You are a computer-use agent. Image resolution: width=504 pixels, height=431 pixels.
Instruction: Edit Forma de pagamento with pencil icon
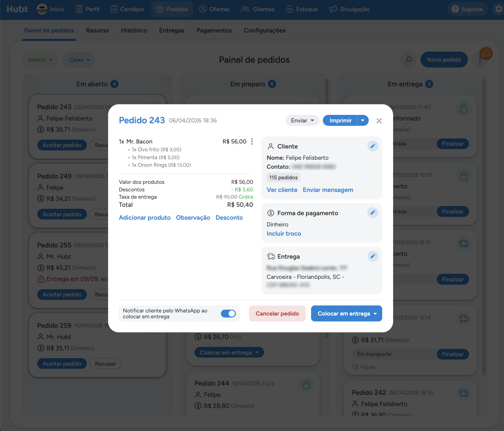click(373, 212)
